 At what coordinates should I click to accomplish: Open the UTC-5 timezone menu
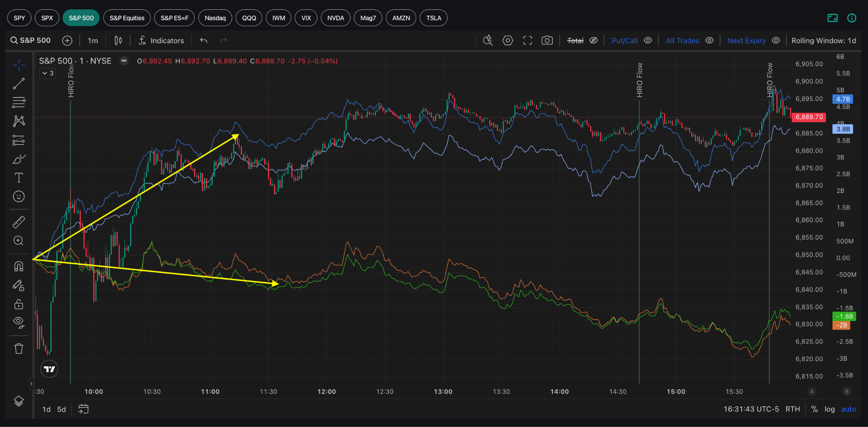tap(751, 409)
